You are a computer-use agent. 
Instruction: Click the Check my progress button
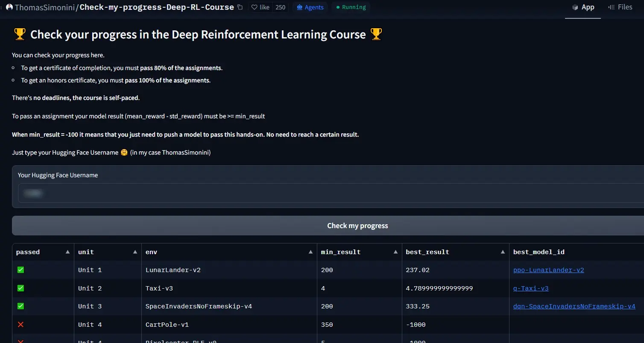point(328,226)
